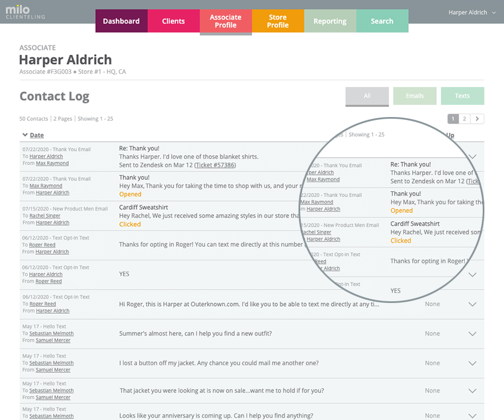Open Sebastian Melmoth in 'Summer's almost here' row
This screenshot has width=504, height=420.
click(x=52, y=334)
